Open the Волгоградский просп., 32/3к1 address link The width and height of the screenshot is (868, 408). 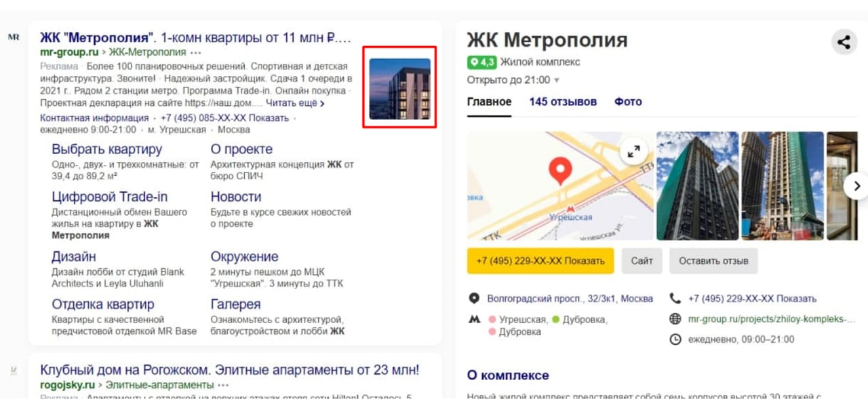point(570,299)
